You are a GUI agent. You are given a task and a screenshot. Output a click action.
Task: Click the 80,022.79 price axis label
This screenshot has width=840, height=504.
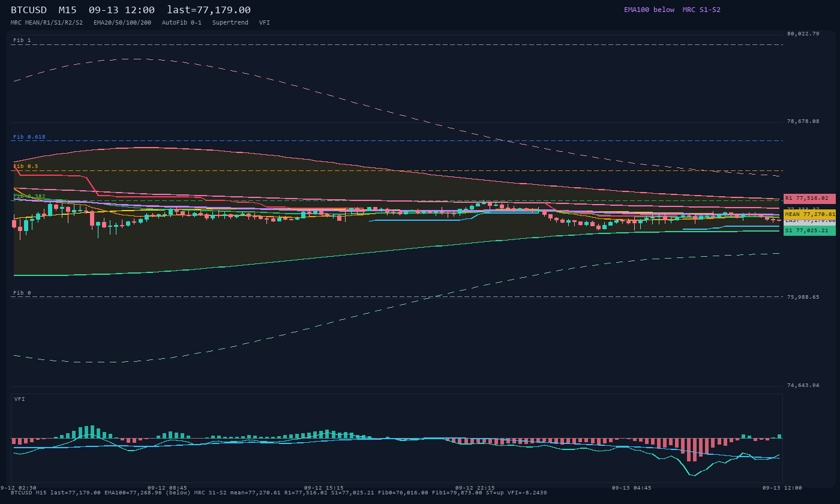803,34
